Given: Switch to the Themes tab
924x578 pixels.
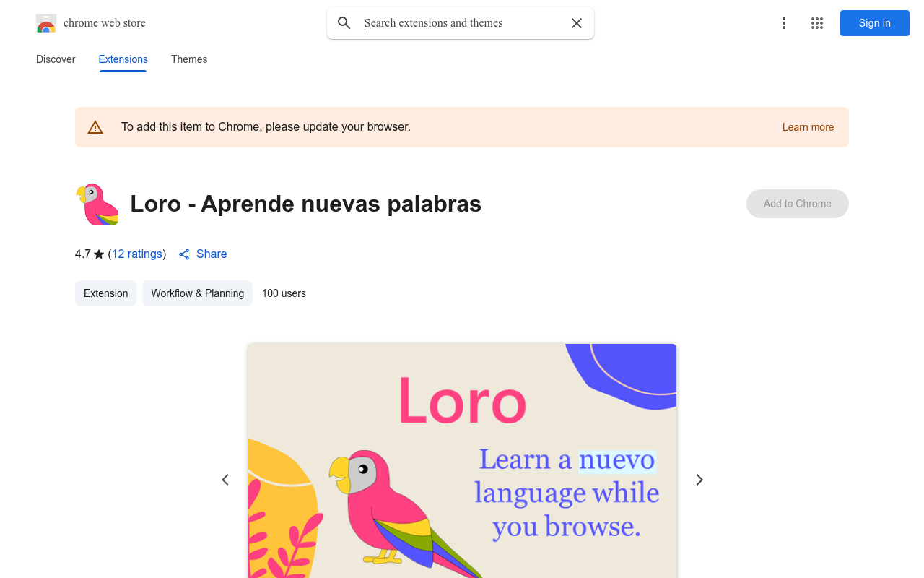Looking at the screenshot, I should coord(189,59).
